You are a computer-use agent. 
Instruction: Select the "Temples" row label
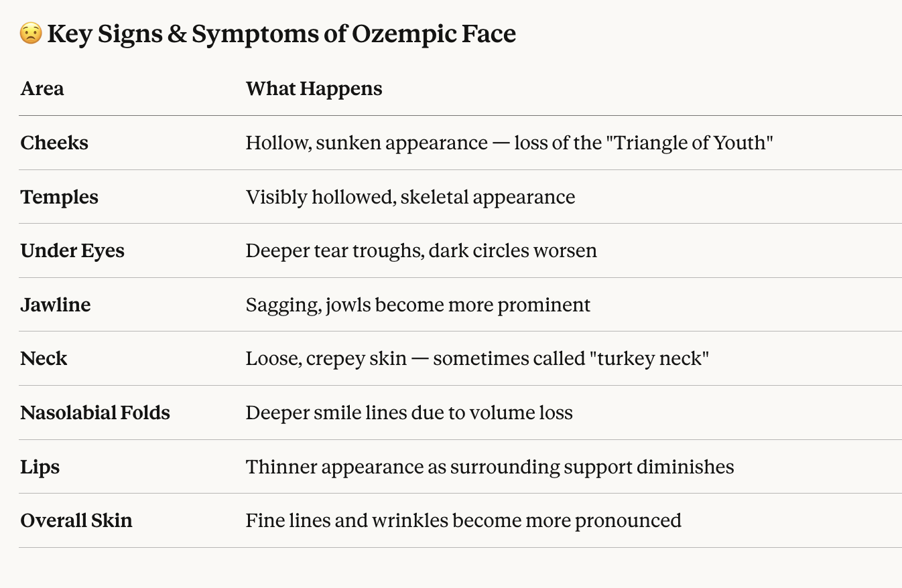tap(60, 197)
